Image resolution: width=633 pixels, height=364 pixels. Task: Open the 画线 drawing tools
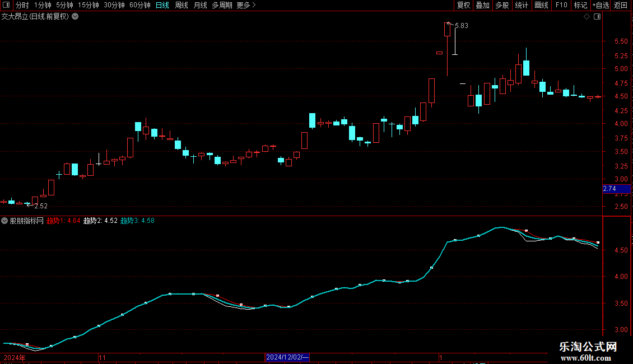(x=541, y=5)
